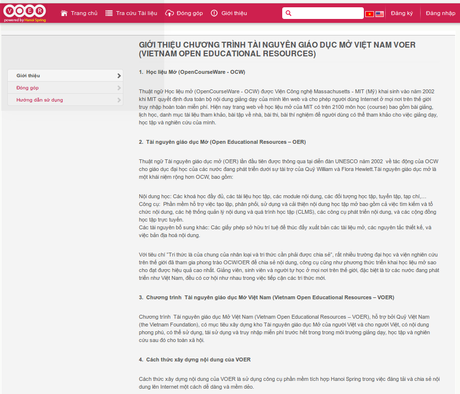This screenshot has height=394, width=460.
Task: Click the cloud upload icon for Đóng góp
Action: click(169, 13)
